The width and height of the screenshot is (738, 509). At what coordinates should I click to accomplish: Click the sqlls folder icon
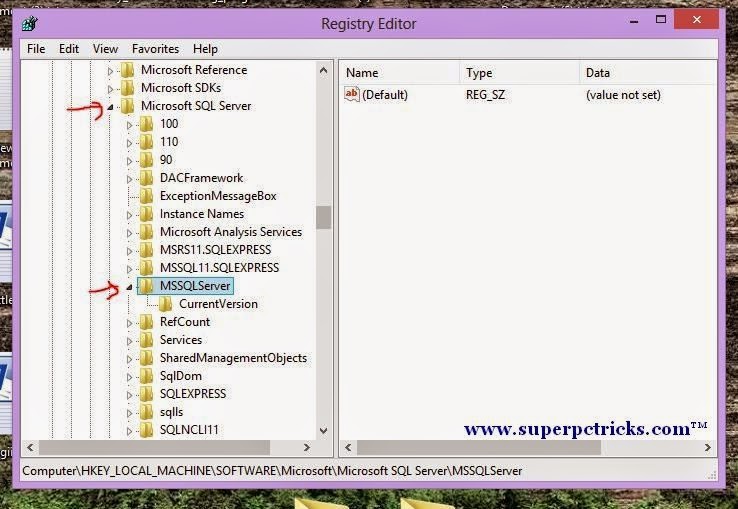pyautogui.click(x=146, y=412)
